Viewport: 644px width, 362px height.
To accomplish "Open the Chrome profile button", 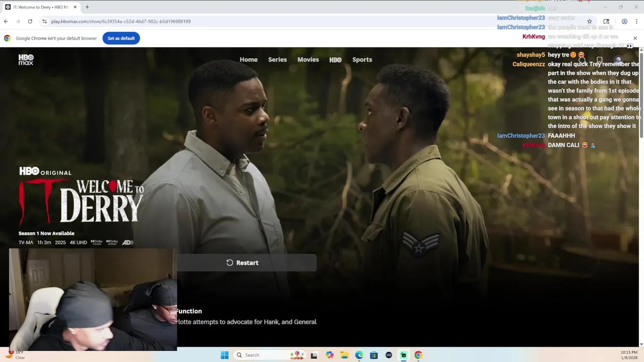I will [624, 21].
